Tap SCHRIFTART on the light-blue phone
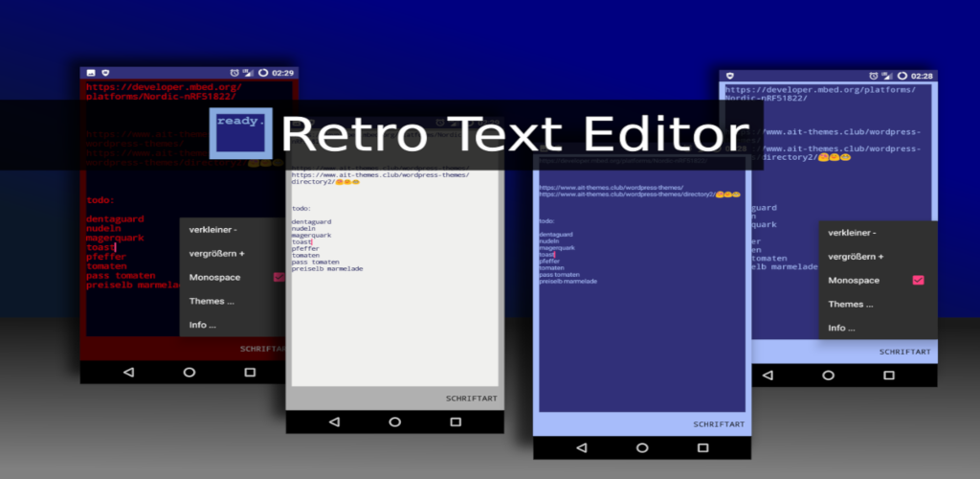 coord(718,423)
